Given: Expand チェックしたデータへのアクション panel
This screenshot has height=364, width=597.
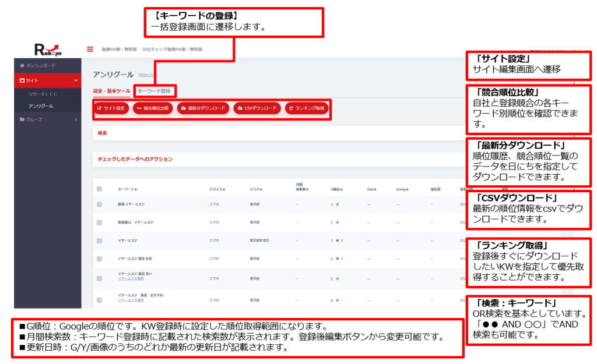Looking at the screenshot, I should pyautogui.click(x=135, y=158).
